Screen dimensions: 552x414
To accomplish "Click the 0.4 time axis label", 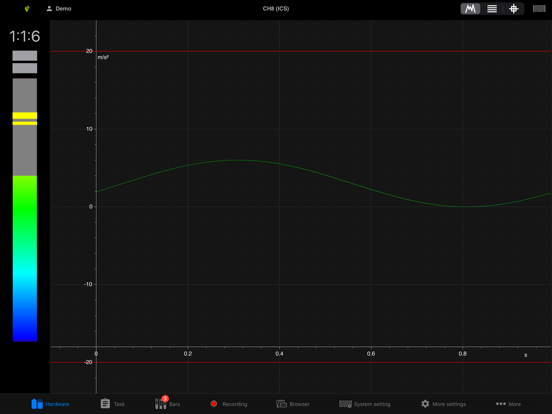I will coord(279,353).
